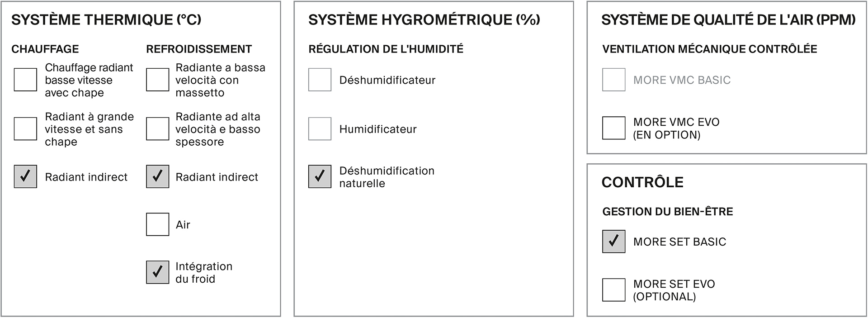Click the Air label text
The height and width of the screenshot is (318, 868).
coord(183,225)
